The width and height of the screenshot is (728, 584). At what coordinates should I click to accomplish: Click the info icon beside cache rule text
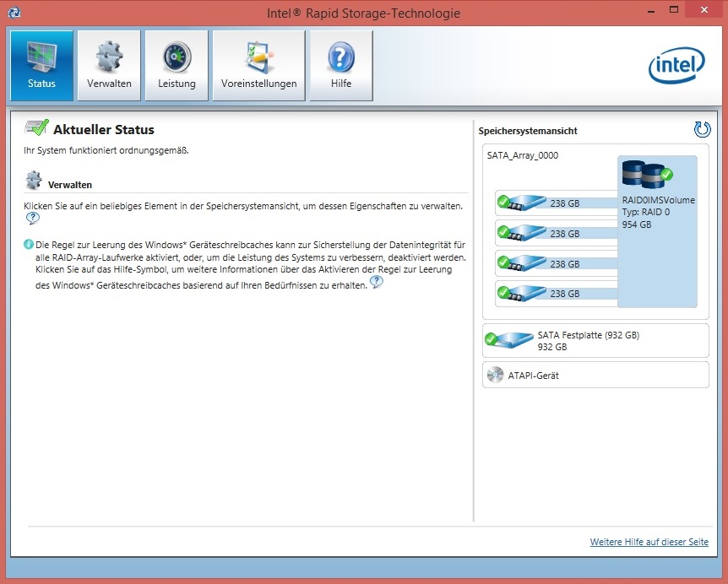(x=29, y=244)
